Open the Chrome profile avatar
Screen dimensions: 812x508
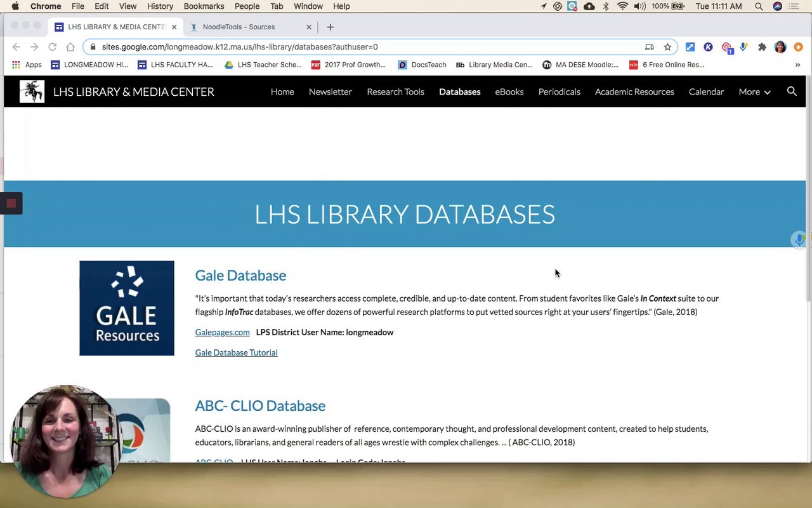(780, 47)
